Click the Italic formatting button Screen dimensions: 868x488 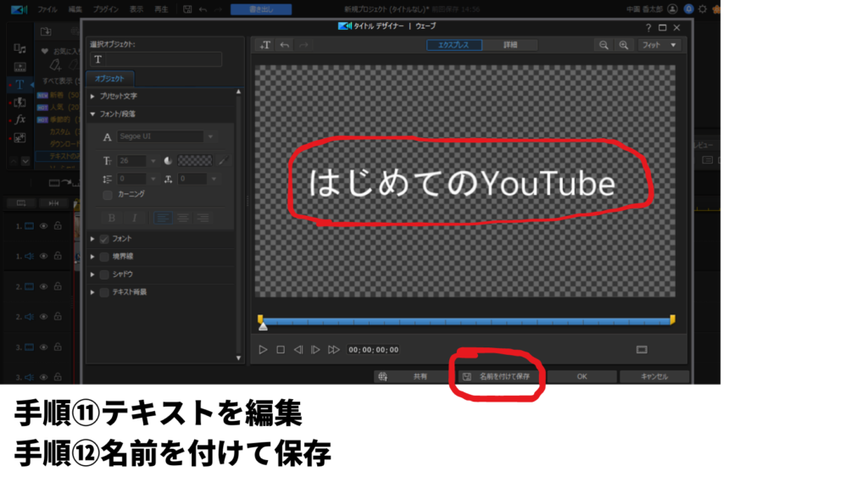[134, 218]
